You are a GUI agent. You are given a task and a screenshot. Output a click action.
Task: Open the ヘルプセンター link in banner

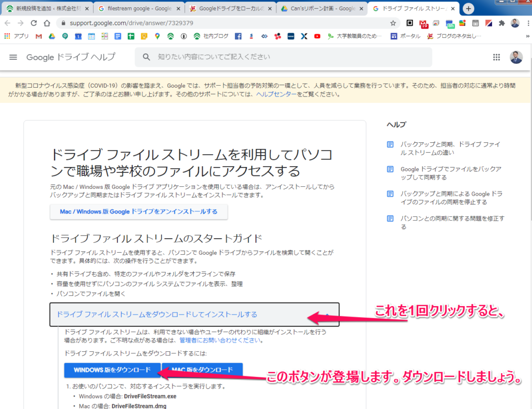[276, 94]
